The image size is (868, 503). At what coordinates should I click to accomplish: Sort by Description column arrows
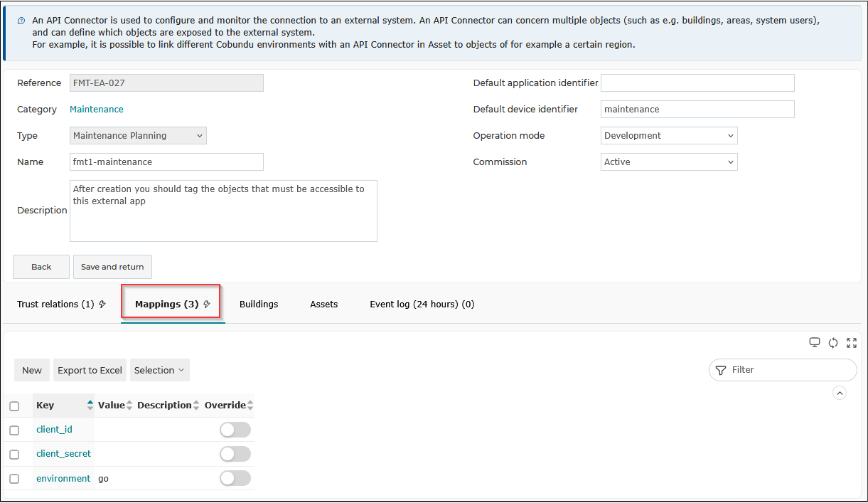[x=196, y=406]
